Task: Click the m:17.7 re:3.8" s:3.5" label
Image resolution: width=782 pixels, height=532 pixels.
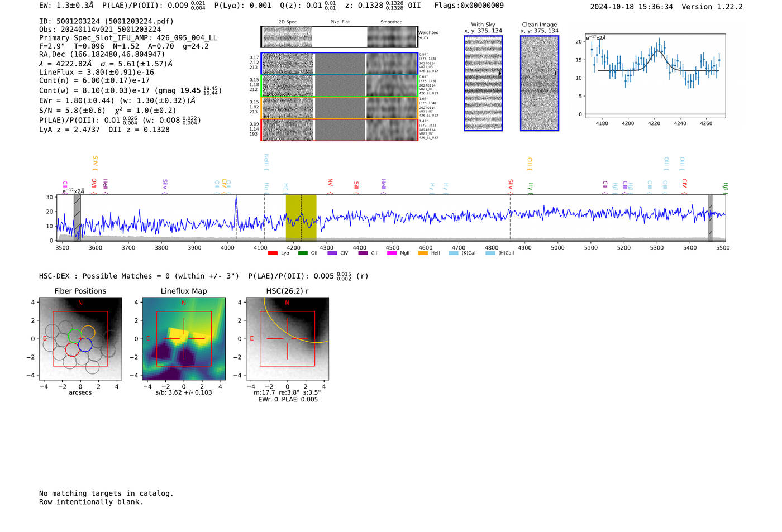Action: coord(287,392)
